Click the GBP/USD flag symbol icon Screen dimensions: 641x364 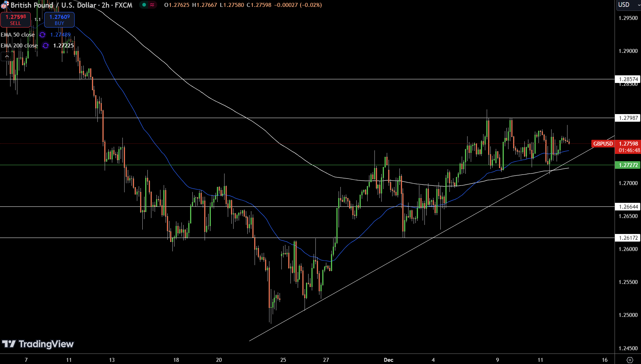pyautogui.click(x=5, y=5)
